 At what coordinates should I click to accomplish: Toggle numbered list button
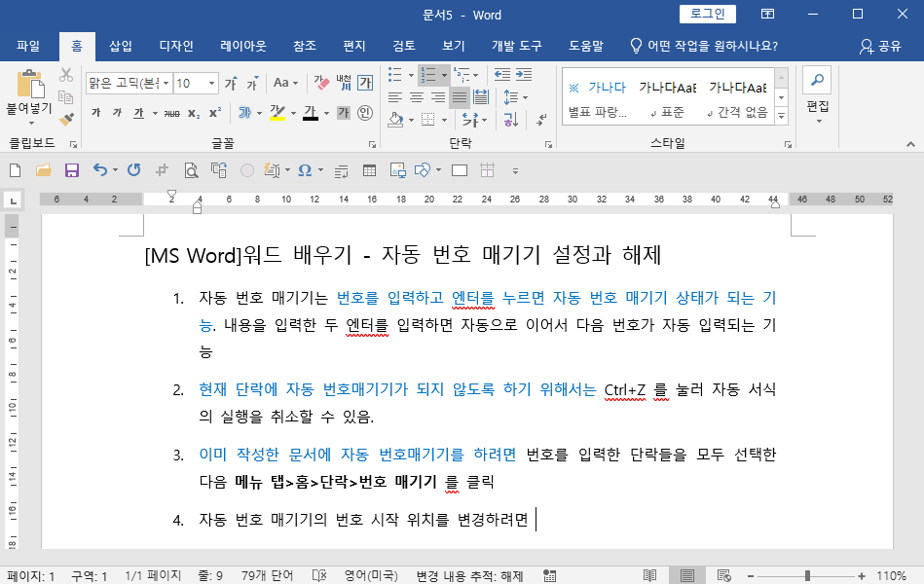coord(429,75)
